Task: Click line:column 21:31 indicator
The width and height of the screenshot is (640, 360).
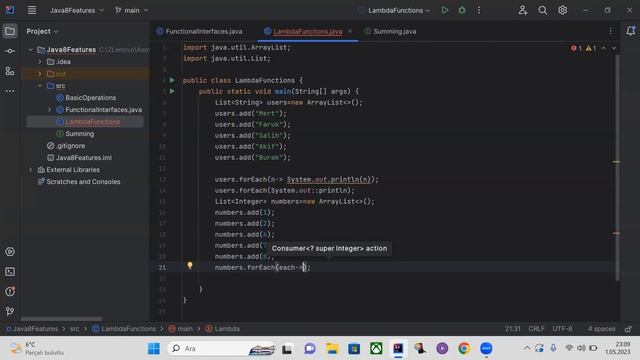Action: tap(513, 329)
